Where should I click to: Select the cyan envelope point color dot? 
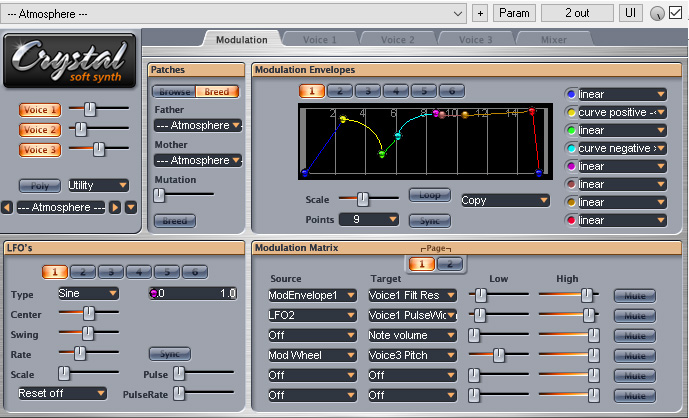(x=571, y=148)
